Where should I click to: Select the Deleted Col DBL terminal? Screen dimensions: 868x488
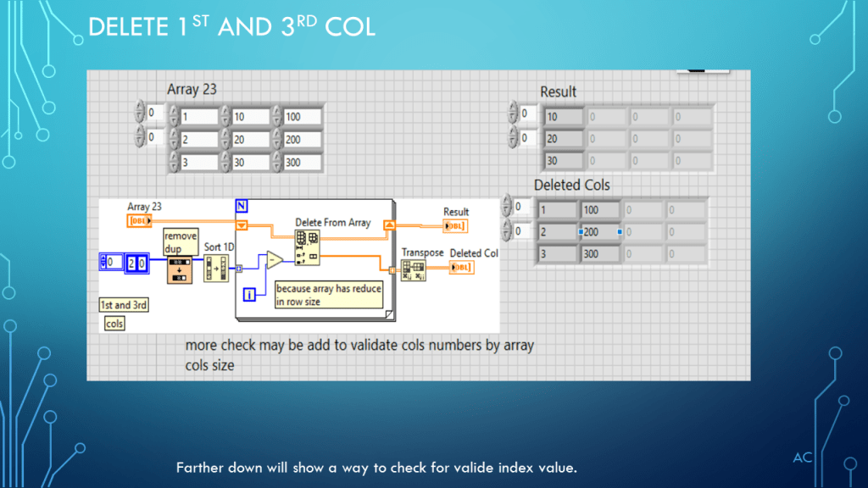click(461, 268)
